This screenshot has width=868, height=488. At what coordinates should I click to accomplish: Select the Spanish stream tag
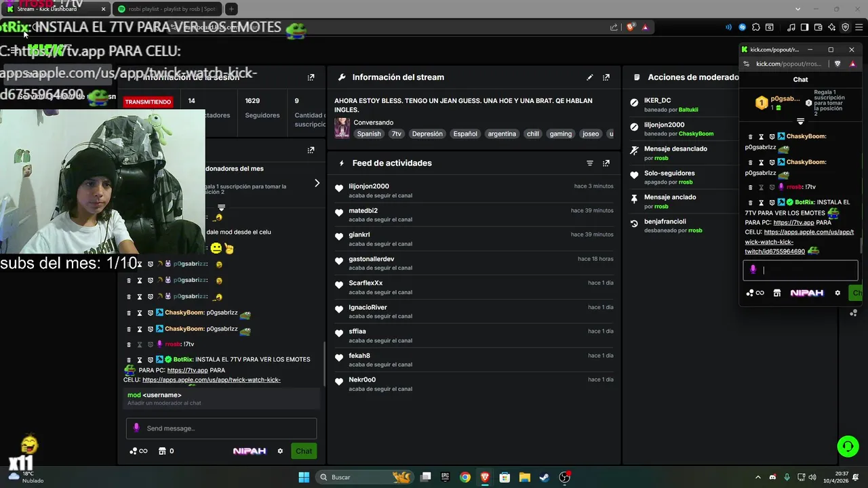pos(369,134)
